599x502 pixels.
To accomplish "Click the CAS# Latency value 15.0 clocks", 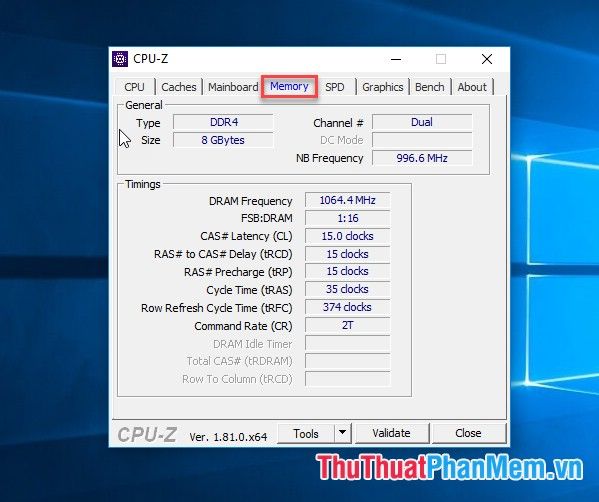I will tap(348, 236).
